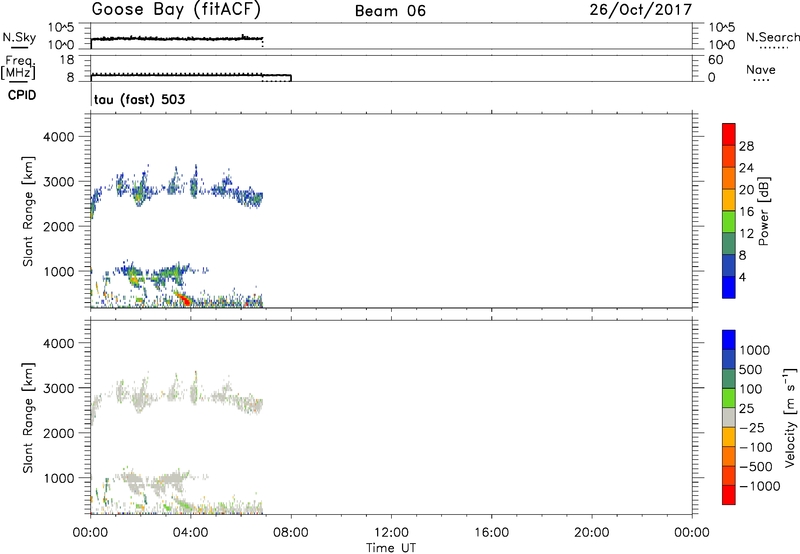Click the 'Freq. [MHz]' legend label
The image size is (800, 554).
18,67
